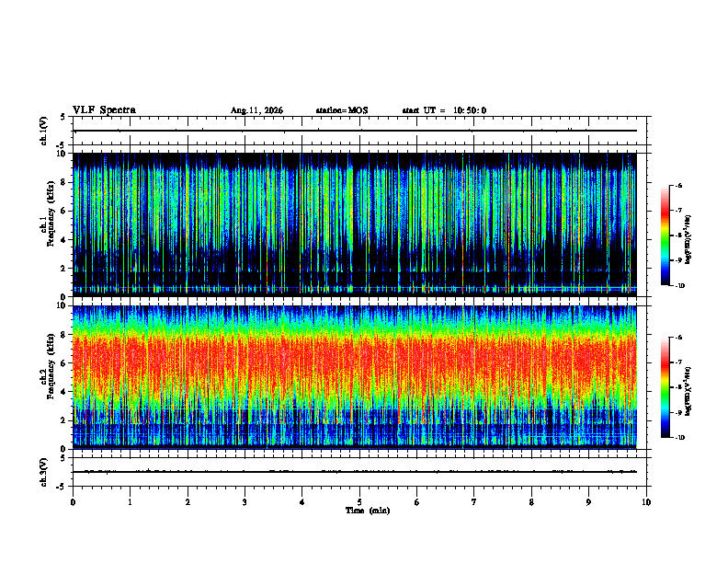Viewport: 728px width, 563px height.
Task: Click the "4" kHz tick of ch.2 panel
Action: tap(65, 392)
